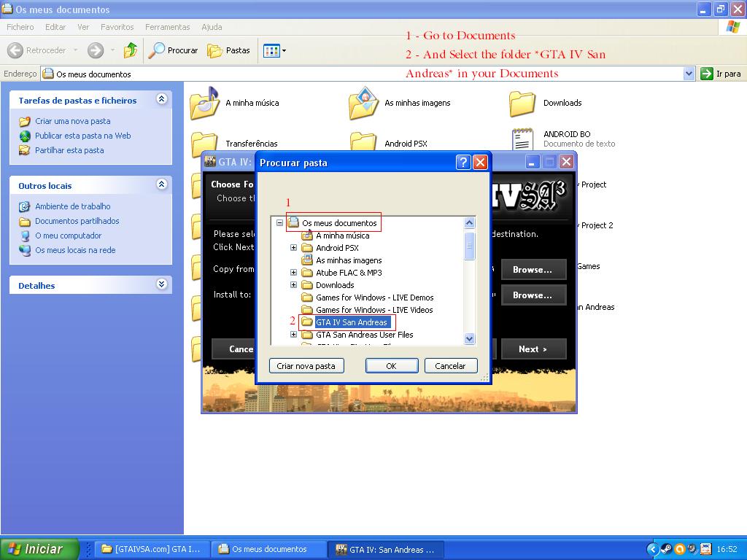Viewport: 747px width, 560px height.
Task: Toggle the Pastas folders pane
Action: pyautogui.click(x=228, y=50)
